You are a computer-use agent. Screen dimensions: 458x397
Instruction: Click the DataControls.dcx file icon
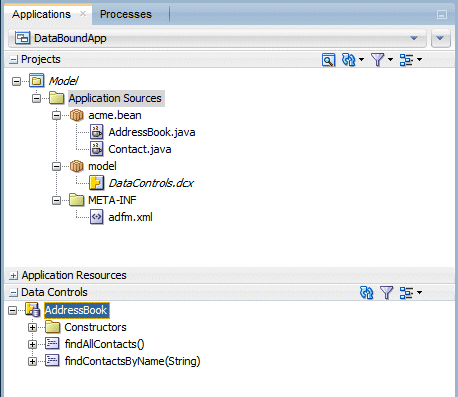pos(96,183)
